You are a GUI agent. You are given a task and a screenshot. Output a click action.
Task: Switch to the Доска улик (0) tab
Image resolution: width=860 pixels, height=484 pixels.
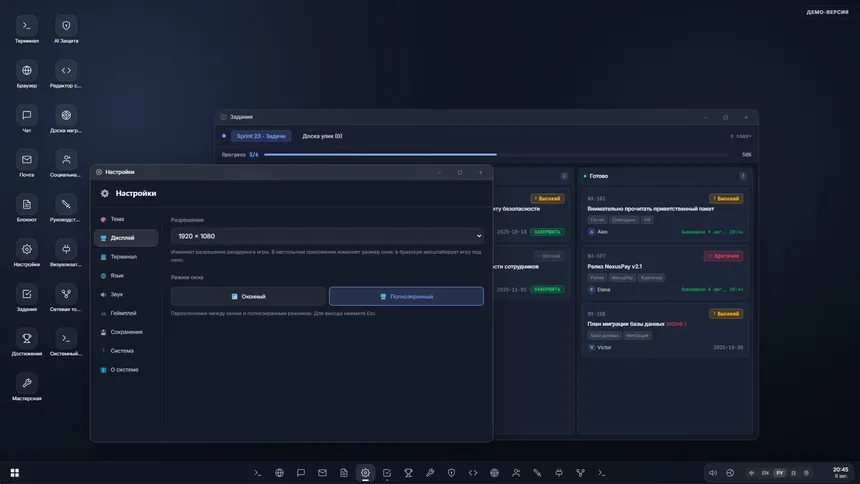tap(322, 136)
